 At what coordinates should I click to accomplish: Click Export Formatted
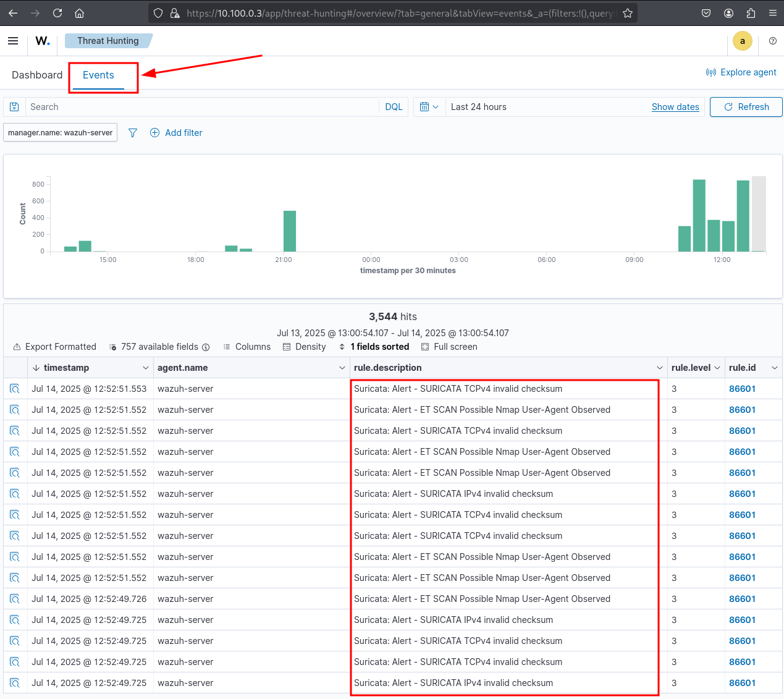tap(55, 347)
